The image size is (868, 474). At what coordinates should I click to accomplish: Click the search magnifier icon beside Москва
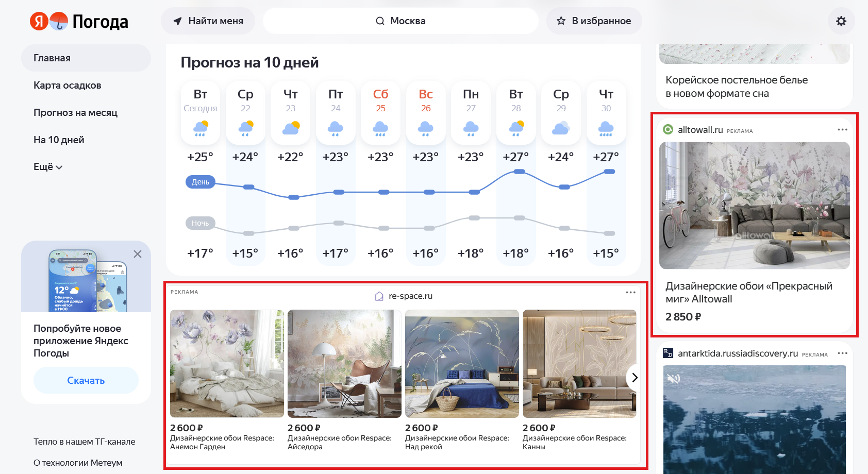click(380, 21)
